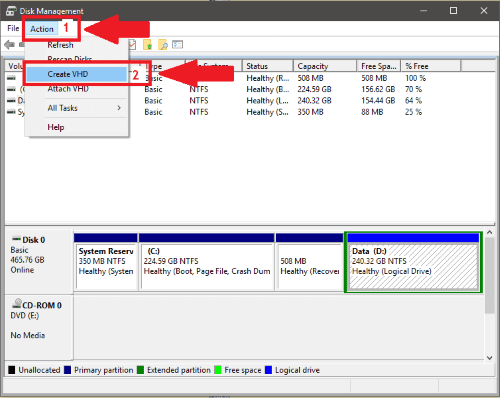The width and height of the screenshot is (500, 398).
Task: Click the 25 % free cell
Action: tap(413, 112)
